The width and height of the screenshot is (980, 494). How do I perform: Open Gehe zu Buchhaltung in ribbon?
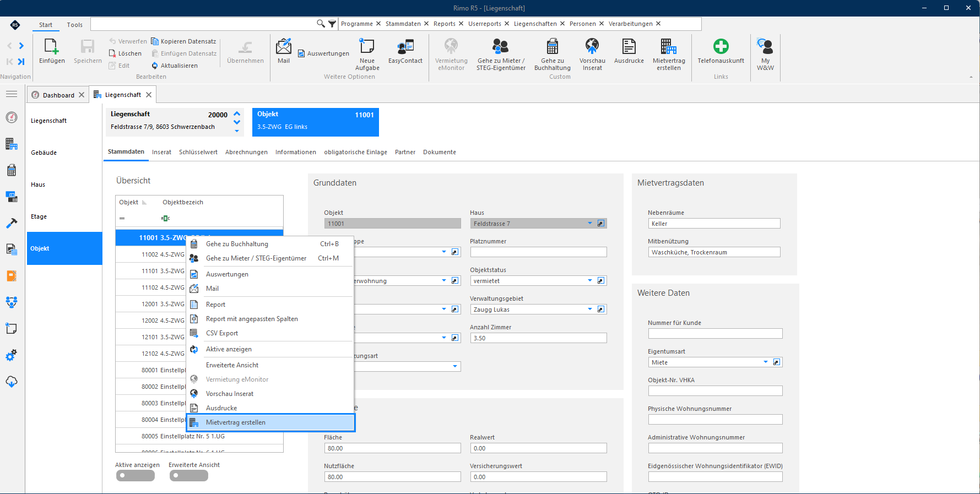click(x=553, y=55)
